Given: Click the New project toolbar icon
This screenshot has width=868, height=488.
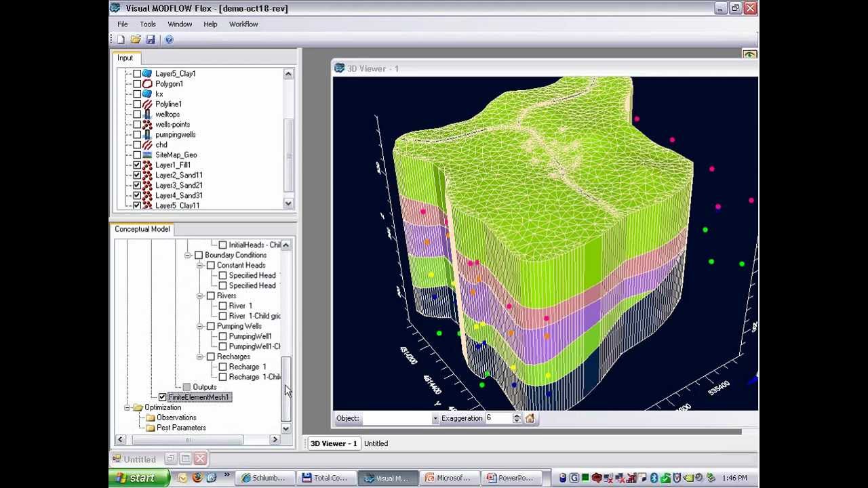Looking at the screenshot, I should 121,40.
